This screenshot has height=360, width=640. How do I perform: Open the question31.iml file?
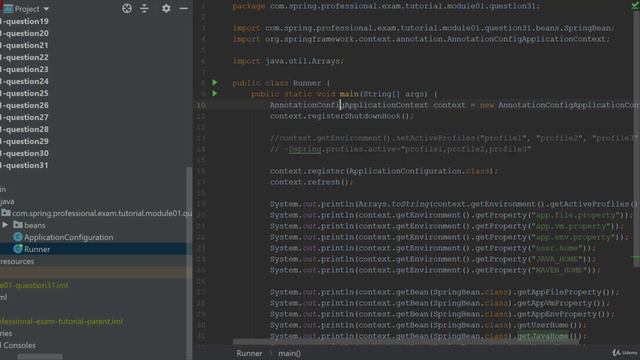[x=34, y=285]
